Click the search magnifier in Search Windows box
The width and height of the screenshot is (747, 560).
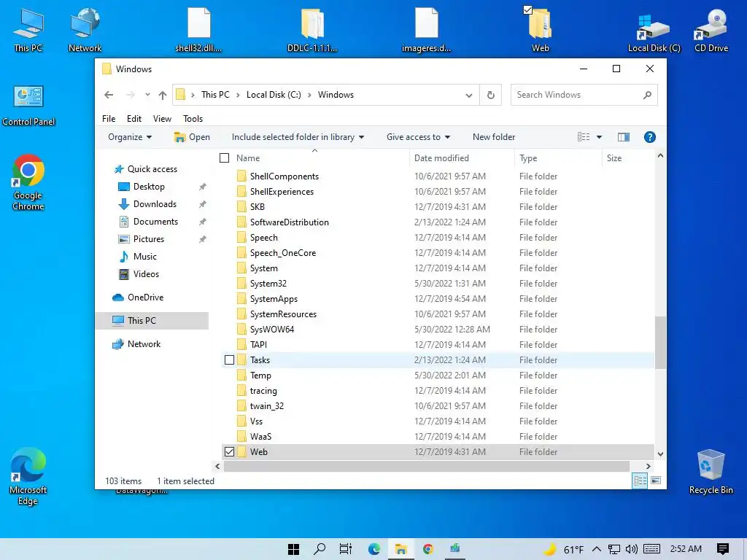[647, 95]
